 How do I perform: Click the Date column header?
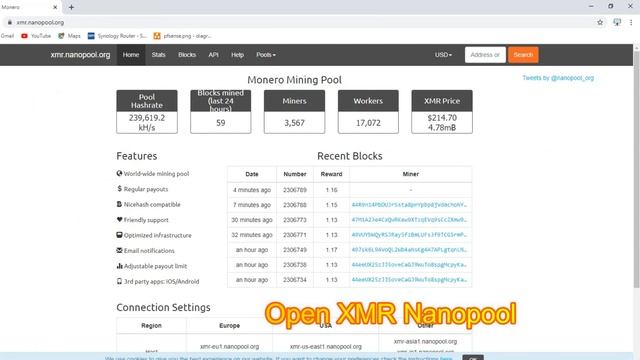pyautogui.click(x=252, y=174)
